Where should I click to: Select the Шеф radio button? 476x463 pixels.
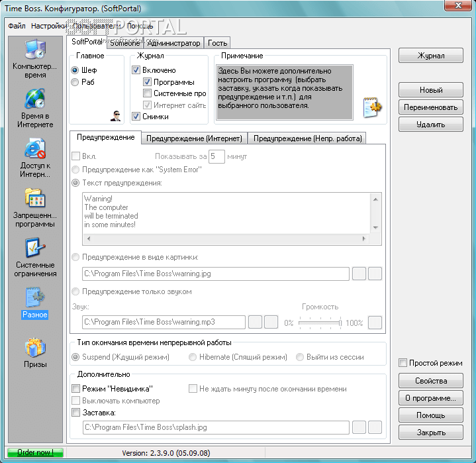tap(75, 70)
